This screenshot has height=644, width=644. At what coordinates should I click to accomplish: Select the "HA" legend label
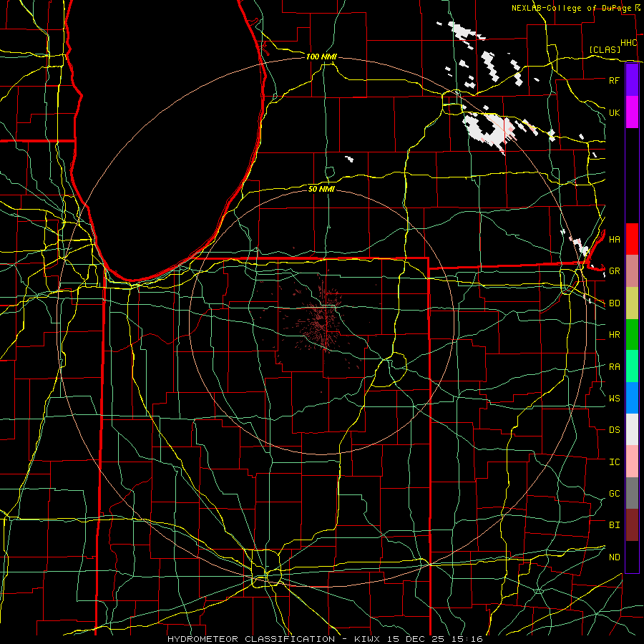click(x=614, y=239)
